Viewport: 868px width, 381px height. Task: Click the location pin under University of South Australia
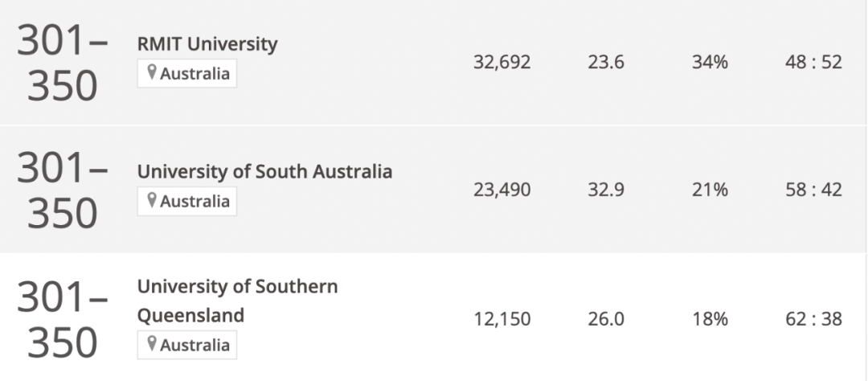tap(150, 201)
